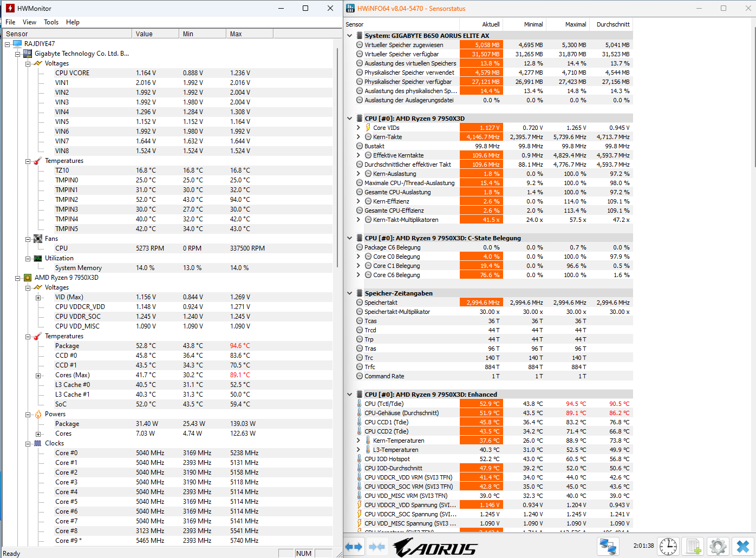Image resolution: width=756 pixels, height=558 pixels.
Task: Expand the L3-Temperaturen row
Action: 358,450
